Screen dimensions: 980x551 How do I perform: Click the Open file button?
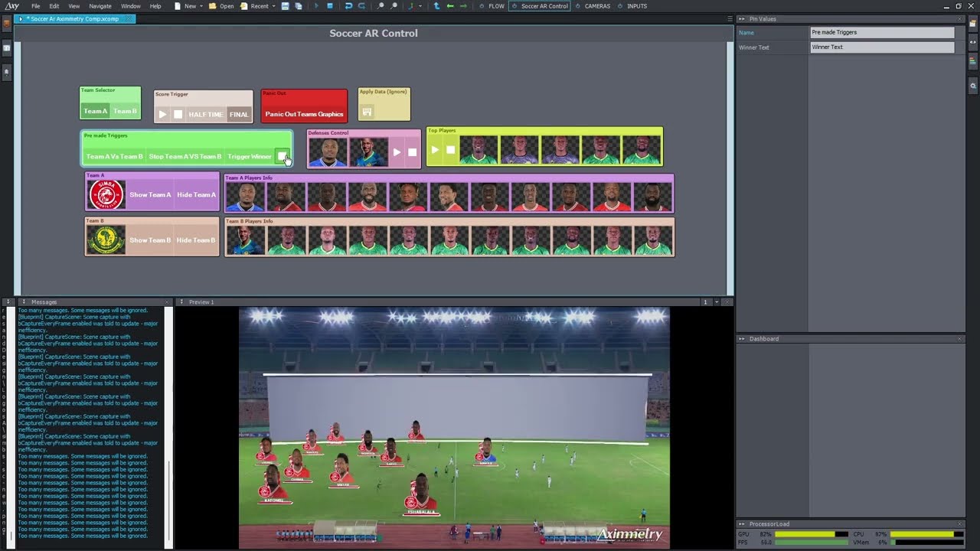pyautogui.click(x=221, y=6)
